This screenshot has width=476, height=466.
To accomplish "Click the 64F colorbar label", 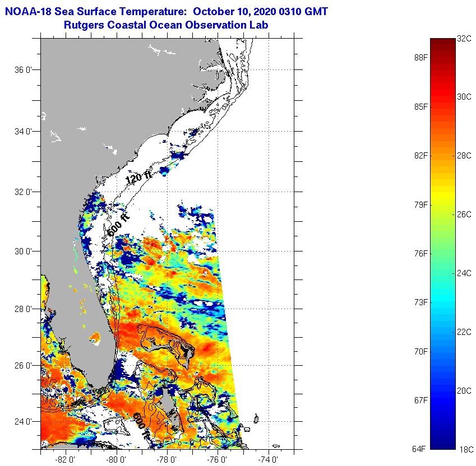I will coord(419,449).
